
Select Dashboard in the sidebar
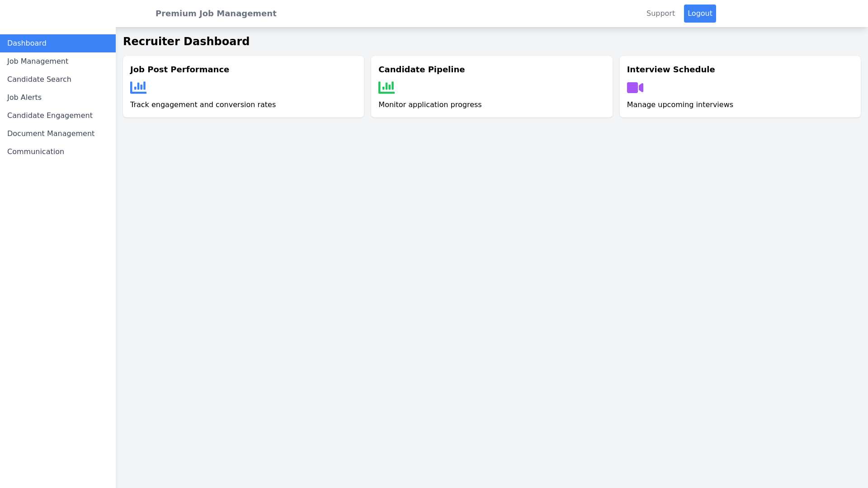tap(26, 43)
